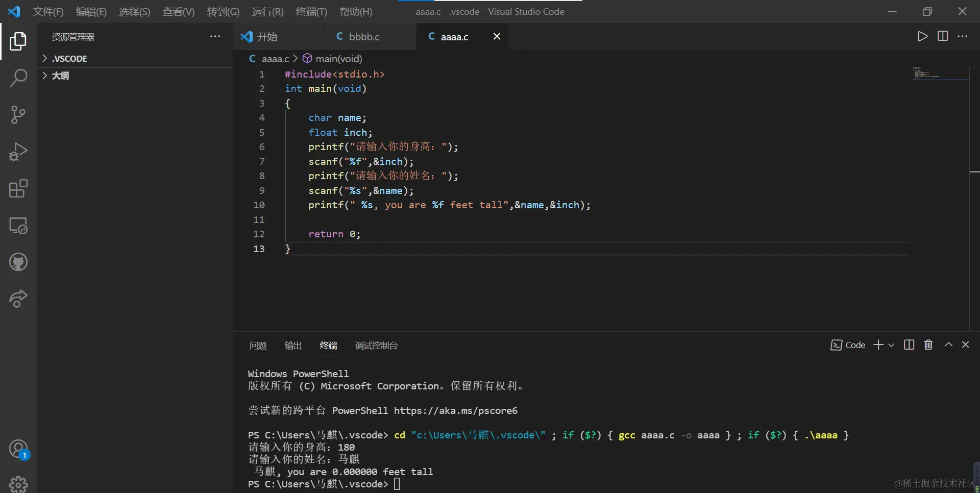Click the 'return 0;' code line

click(334, 234)
